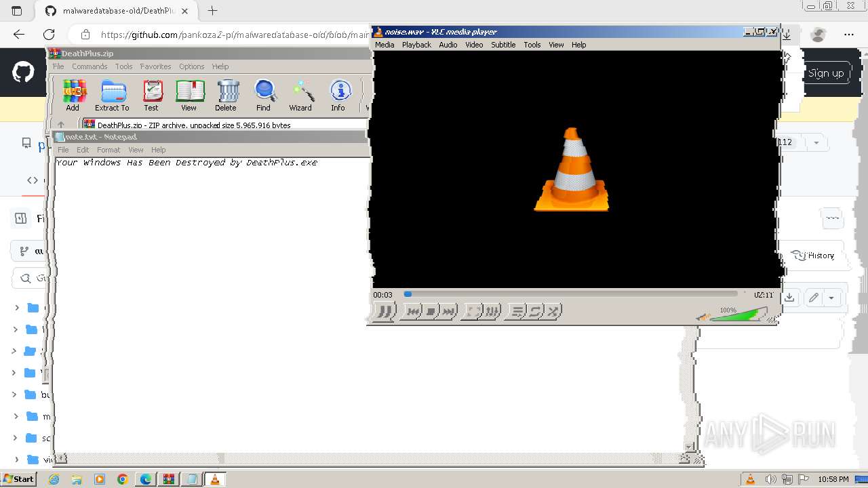Open VLC Subtitle menu
868x488 pixels.
point(503,45)
